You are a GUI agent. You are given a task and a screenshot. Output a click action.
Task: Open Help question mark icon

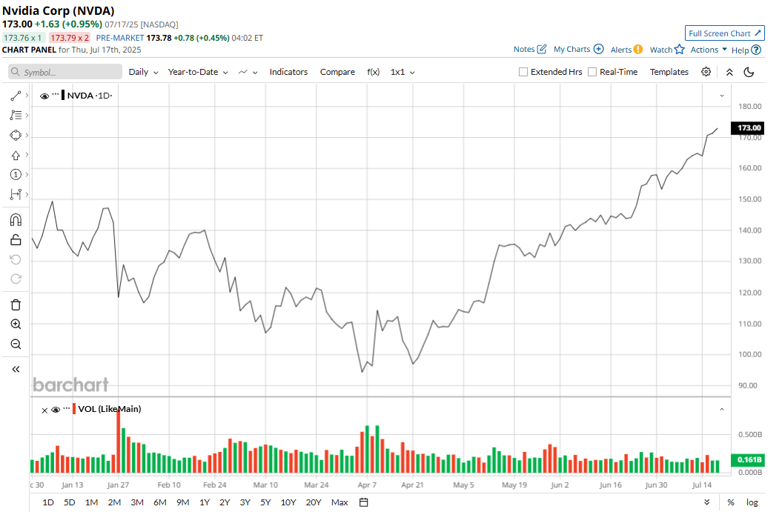pyautogui.click(x=756, y=50)
